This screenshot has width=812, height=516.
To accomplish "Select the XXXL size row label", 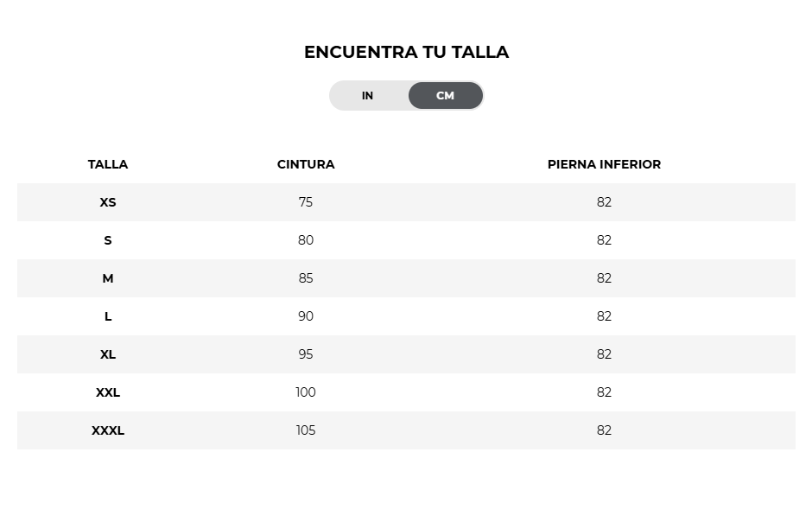I will pyautogui.click(x=108, y=430).
